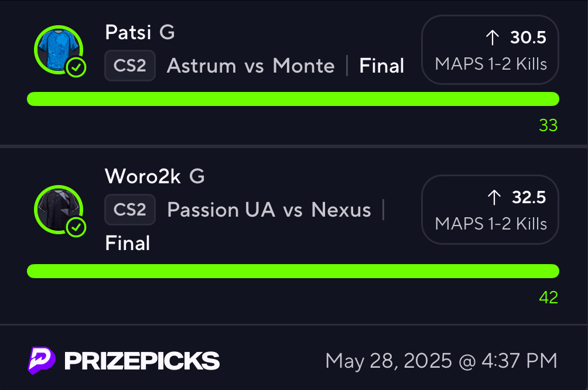The height and width of the screenshot is (390, 588).
Task: Click the up arrow next to 32.5
Action: [494, 197]
